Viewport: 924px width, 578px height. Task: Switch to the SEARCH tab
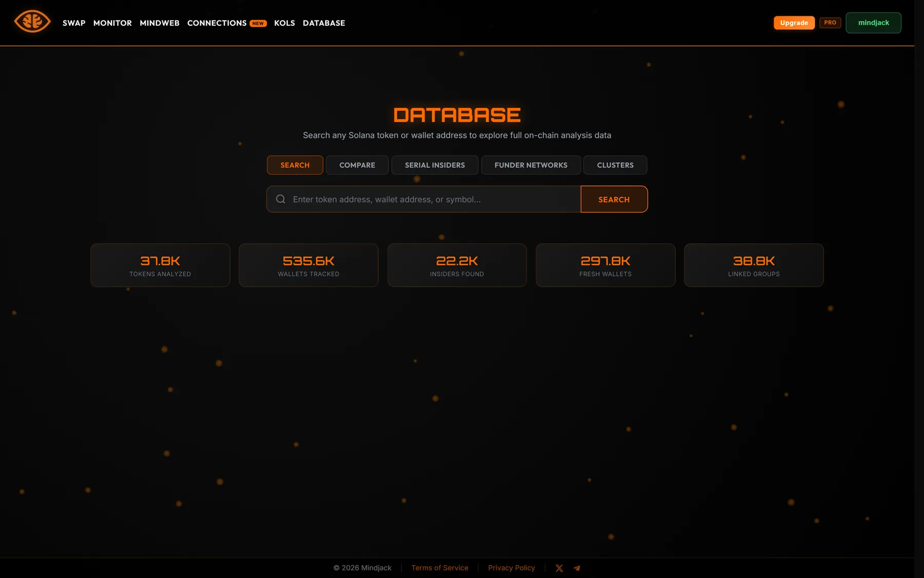pyautogui.click(x=295, y=165)
